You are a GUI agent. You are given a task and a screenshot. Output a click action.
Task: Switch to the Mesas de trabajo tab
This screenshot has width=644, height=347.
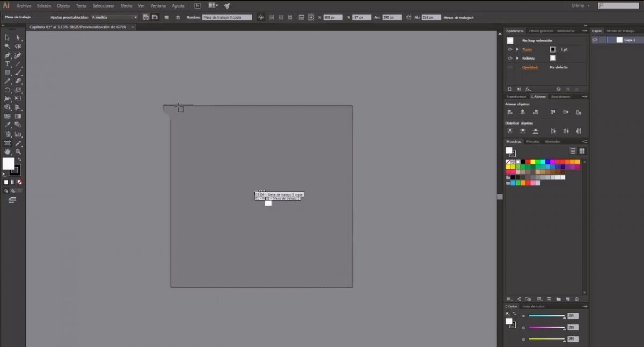click(620, 31)
